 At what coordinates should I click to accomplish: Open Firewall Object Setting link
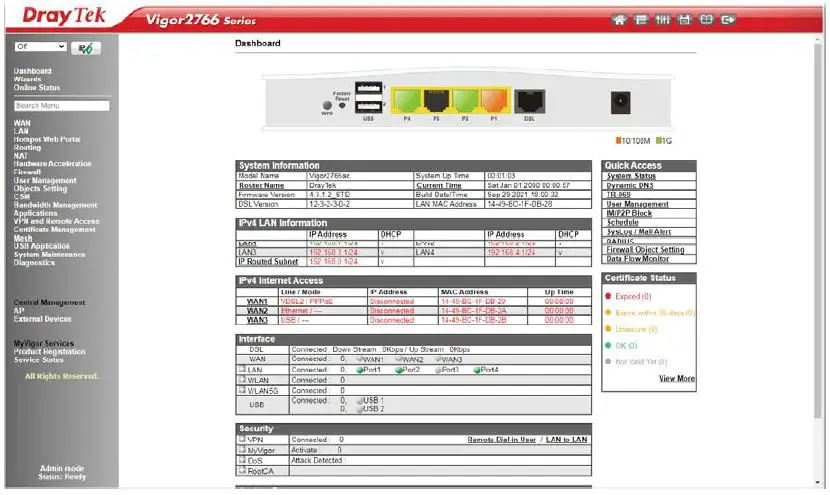[645, 249]
